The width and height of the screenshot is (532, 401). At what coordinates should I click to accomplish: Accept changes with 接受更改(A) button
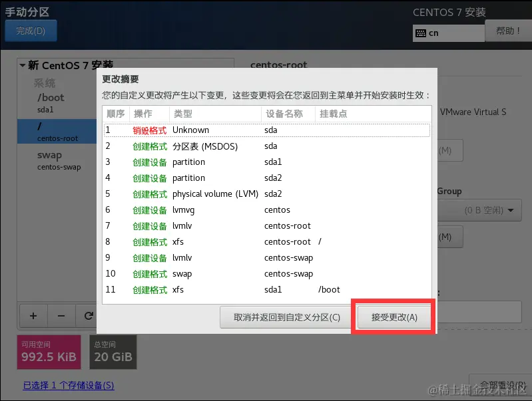pos(394,317)
